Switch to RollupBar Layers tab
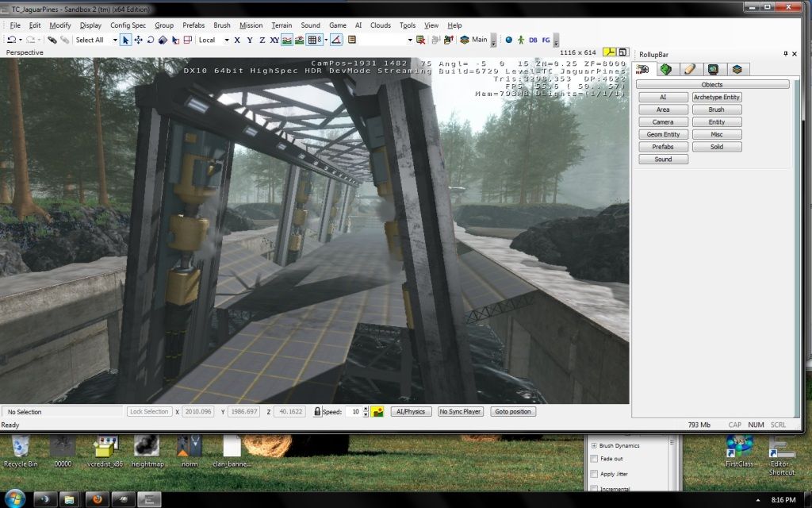The width and height of the screenshot is (812, 508). click(x=737, y=69)
